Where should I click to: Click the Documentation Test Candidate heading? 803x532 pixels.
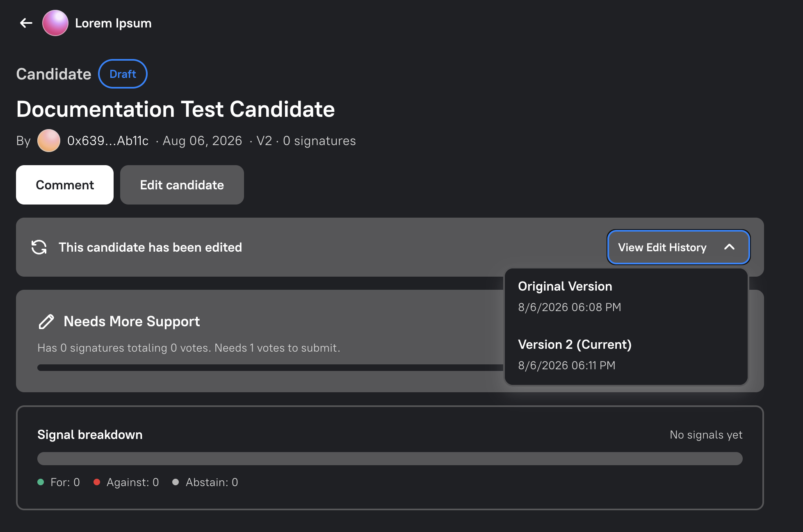click(x=176, y=109)
